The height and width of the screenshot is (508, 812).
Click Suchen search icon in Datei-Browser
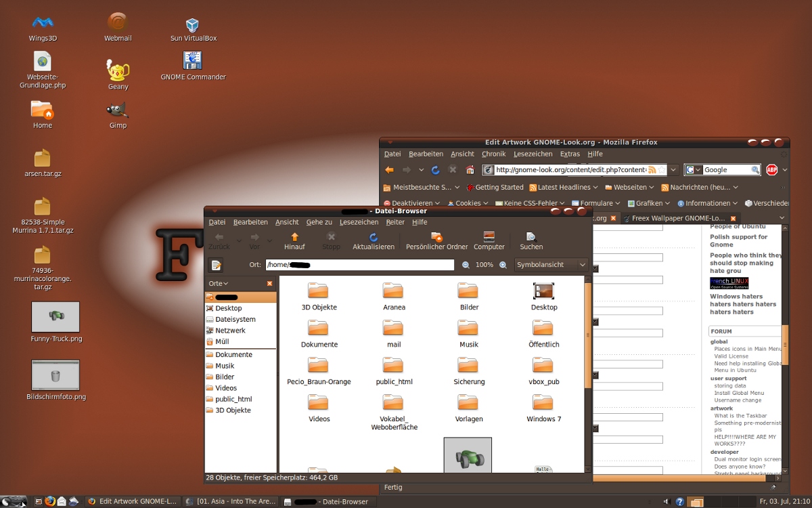[531, 241]
